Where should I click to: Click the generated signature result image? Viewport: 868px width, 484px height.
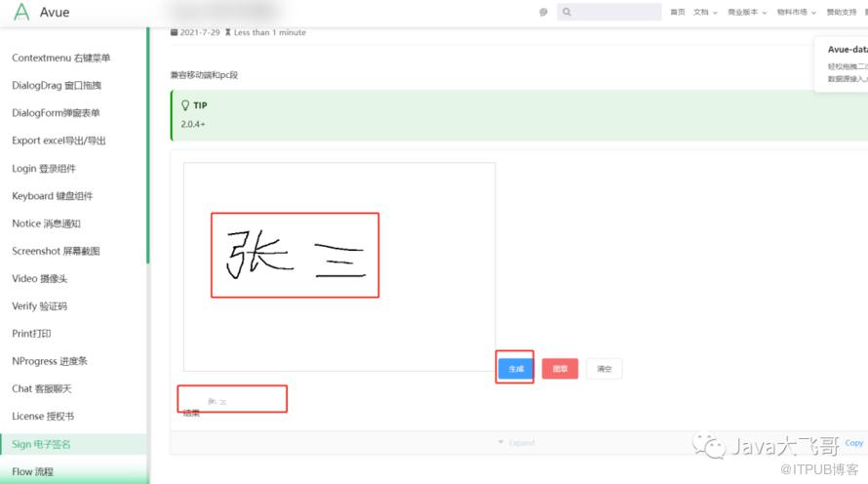click(x=217, y=401)
